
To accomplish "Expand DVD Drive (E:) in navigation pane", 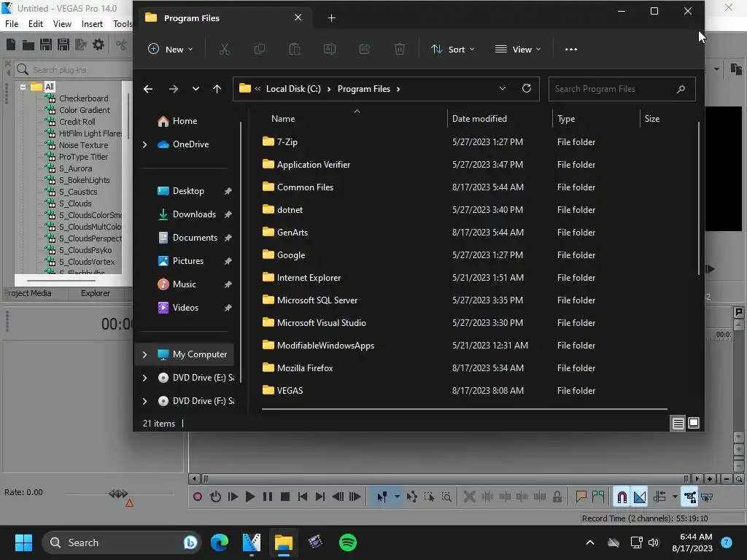I will click(x=145, y=378).
